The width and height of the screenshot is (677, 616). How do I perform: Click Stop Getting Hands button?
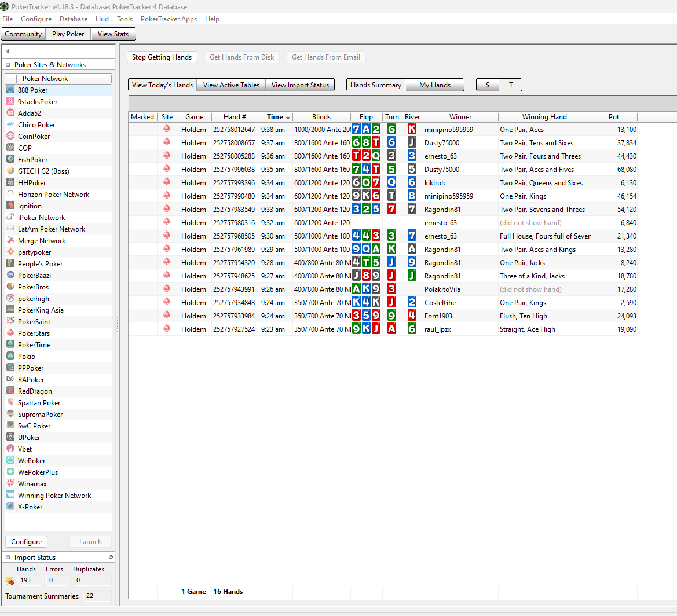tap(162, 57)
